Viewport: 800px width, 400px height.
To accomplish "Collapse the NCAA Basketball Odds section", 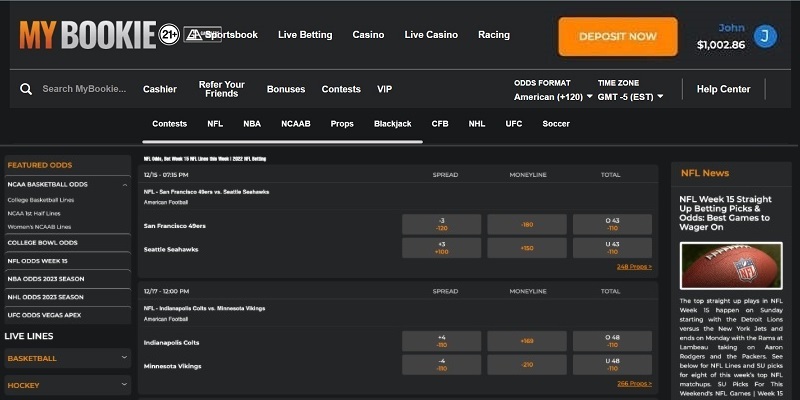I will coord(124,184).
